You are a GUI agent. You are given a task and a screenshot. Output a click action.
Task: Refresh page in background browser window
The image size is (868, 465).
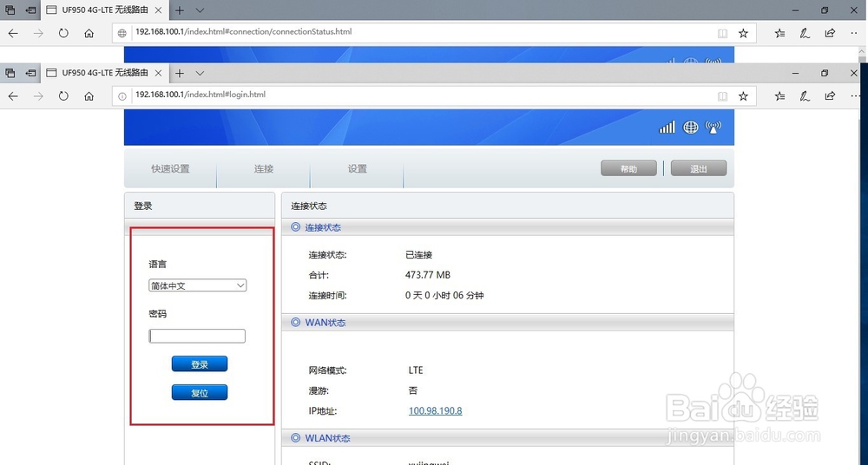63,33
